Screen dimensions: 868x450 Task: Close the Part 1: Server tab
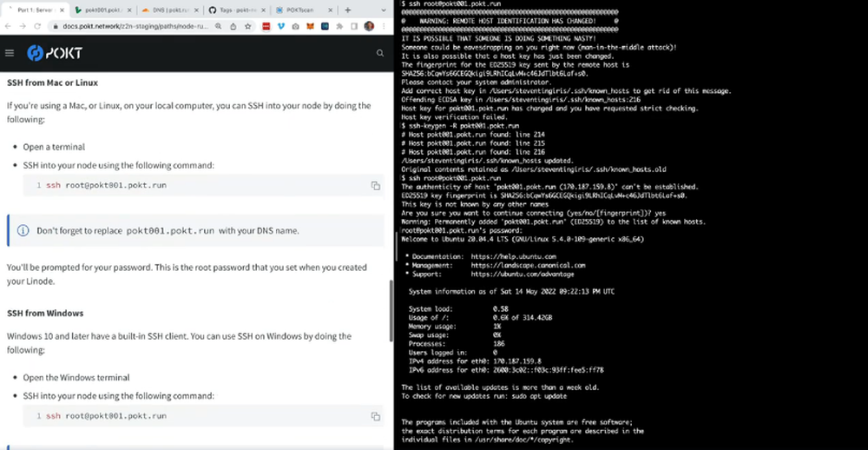coord(61,10)
